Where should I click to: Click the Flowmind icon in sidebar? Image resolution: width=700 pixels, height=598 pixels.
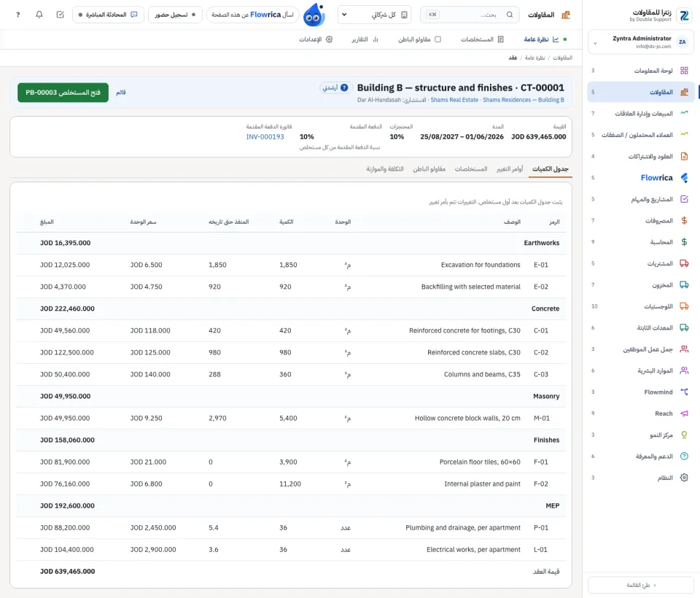point(684,392)
